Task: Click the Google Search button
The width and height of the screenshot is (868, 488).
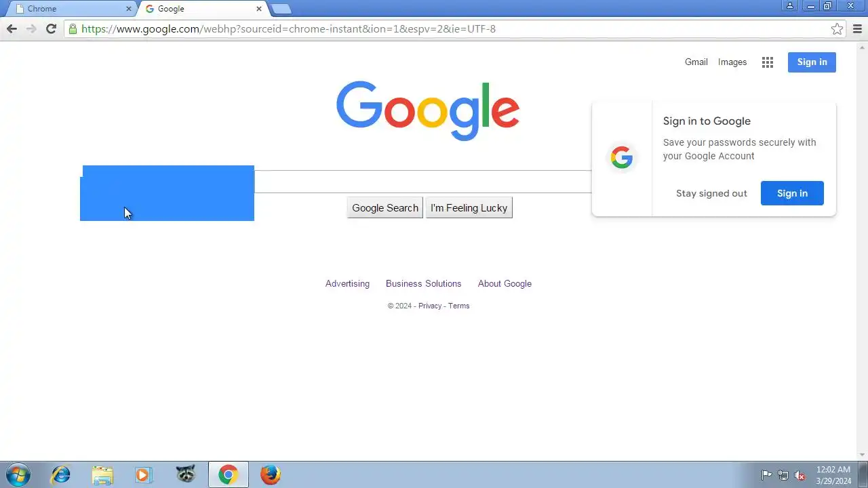Action: coord(385,208)
